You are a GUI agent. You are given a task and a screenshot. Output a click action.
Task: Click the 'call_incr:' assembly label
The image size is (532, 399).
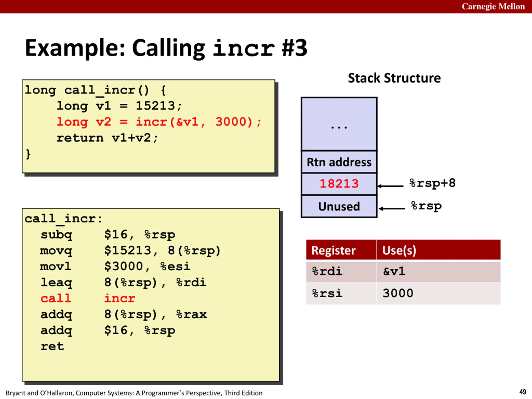click(64, 219)
